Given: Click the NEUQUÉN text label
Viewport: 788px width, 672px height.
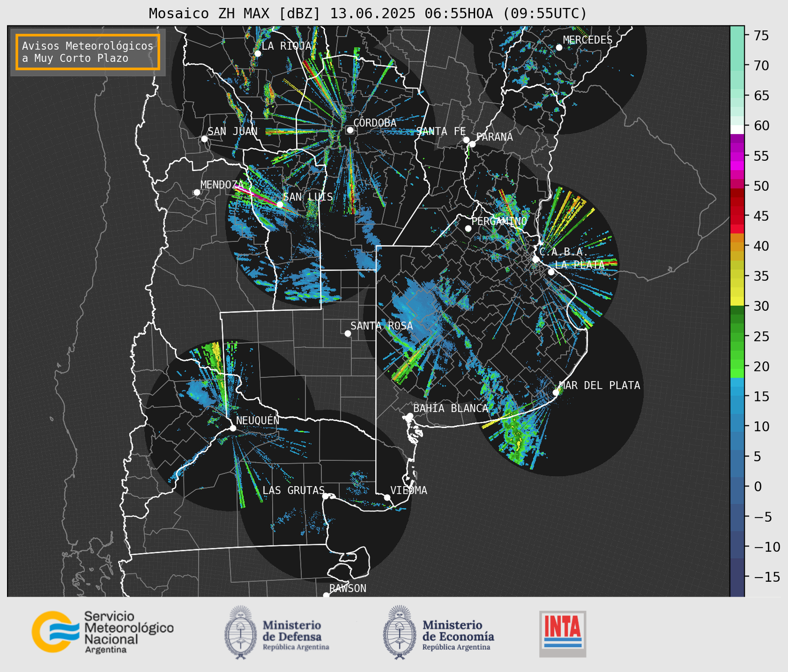Looking at the screenshot, I should click(258, 421).
